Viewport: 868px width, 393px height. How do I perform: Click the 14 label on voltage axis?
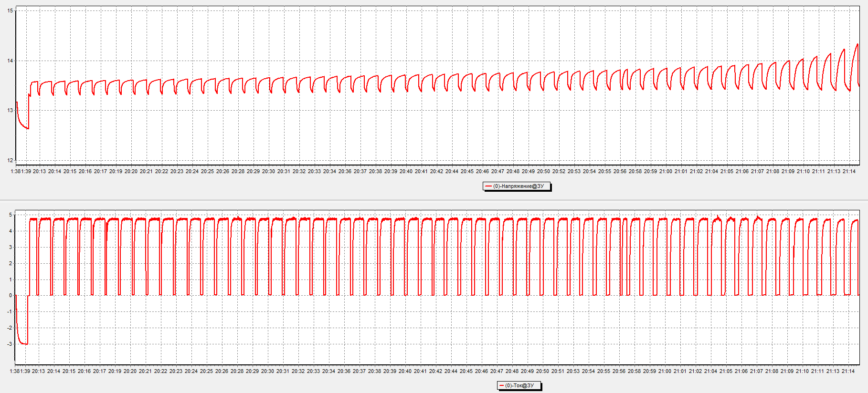(x=10, y=61)
